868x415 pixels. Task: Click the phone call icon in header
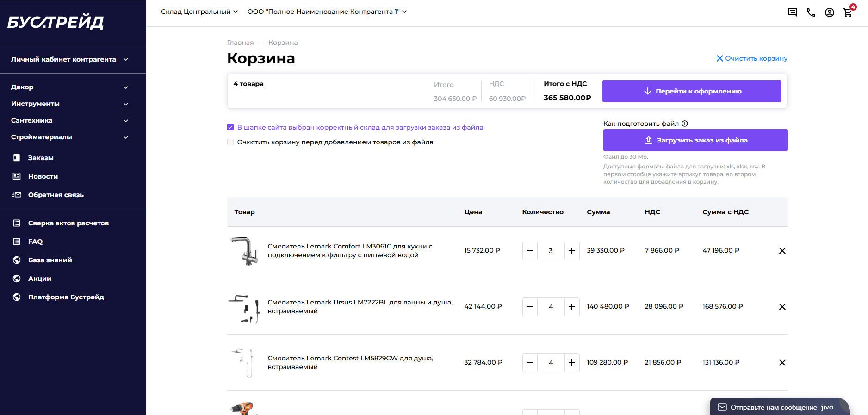click(x=811, y=12)
